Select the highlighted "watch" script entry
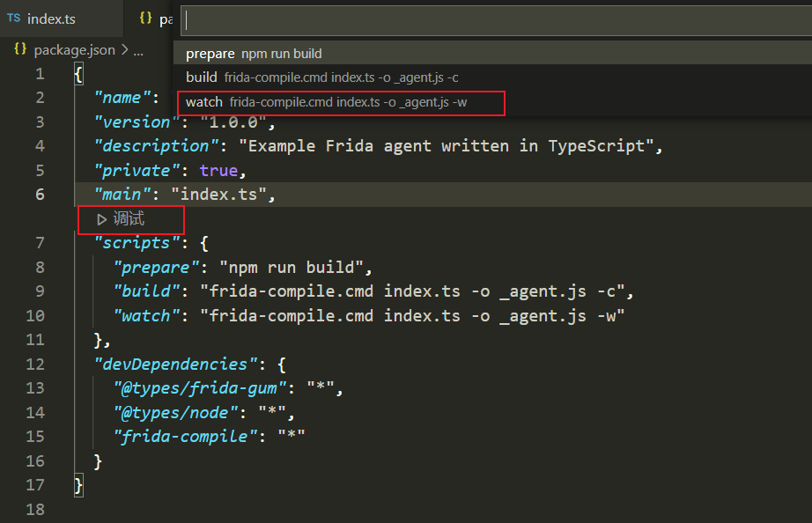 204,101
